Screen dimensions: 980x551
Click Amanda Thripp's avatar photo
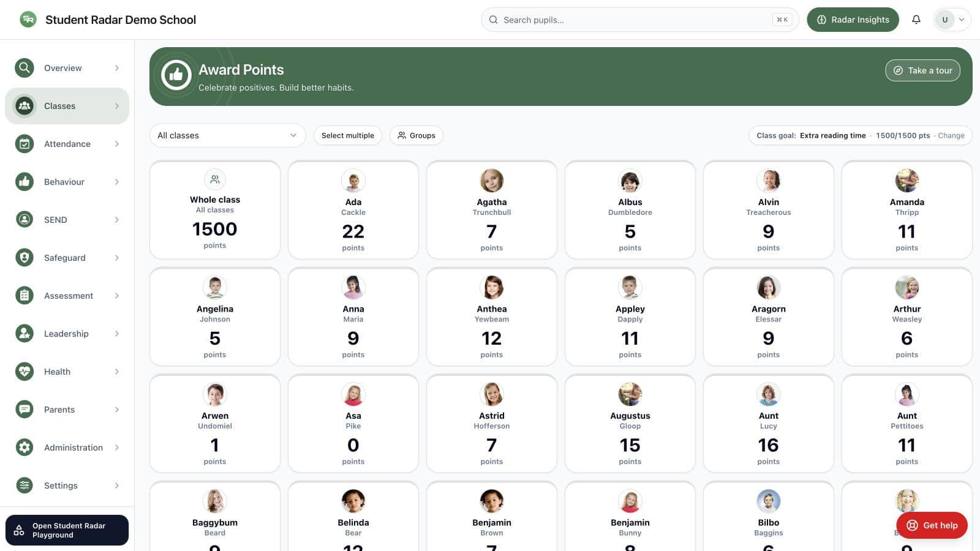click(907, 181)
